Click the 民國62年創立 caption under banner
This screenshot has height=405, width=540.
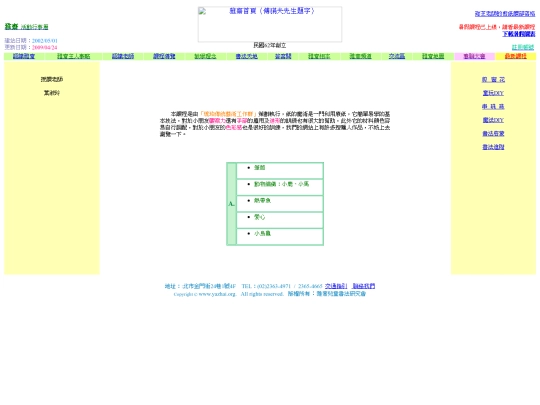[270, 45]
